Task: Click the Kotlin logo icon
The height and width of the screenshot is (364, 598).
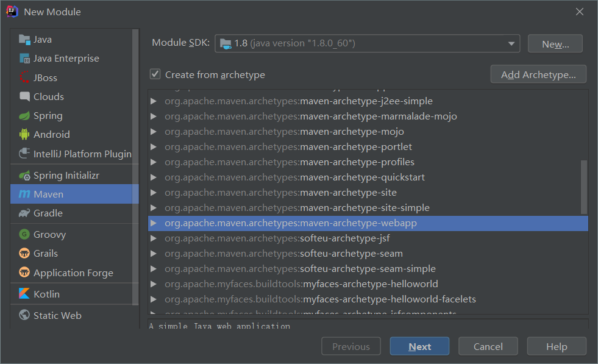Action: pyautogui.click(x=24, y=294)
